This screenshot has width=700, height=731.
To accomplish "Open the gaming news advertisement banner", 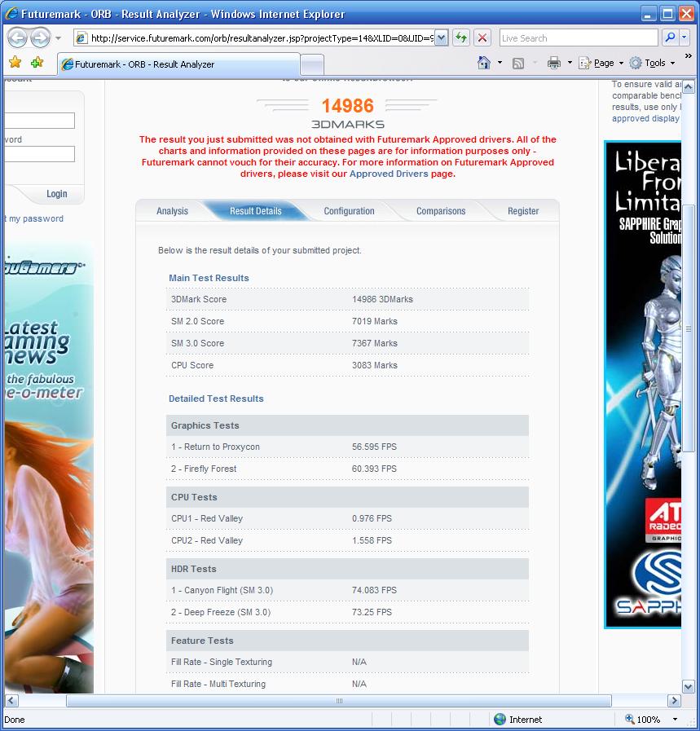I will tap(49, 468).
